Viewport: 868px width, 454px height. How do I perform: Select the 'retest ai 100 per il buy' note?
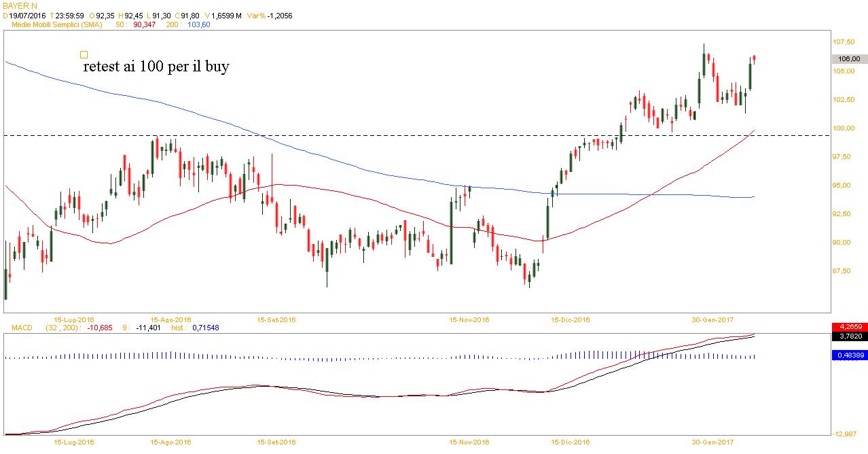tap(156, 67)
